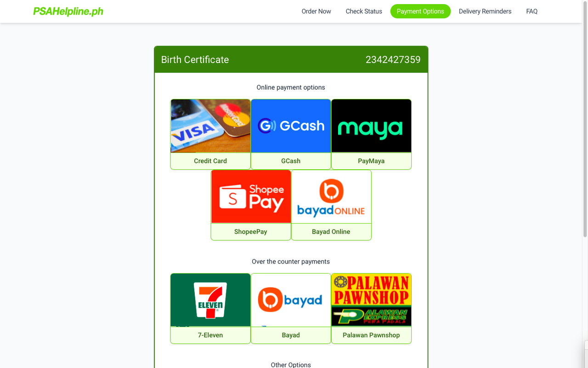This screenshot has height=368, width=588.
Task: Pick the Bayad over-the-counter logo
Action: [291, 300]
